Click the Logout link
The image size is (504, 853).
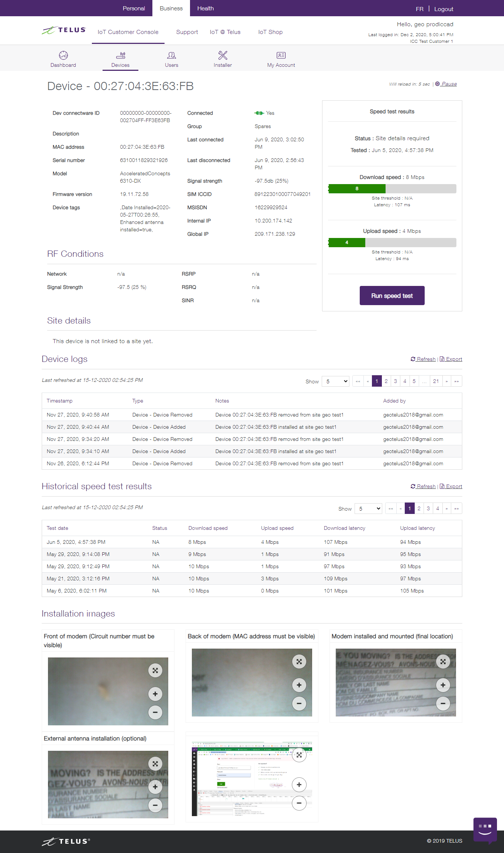(x=443, y=9)
